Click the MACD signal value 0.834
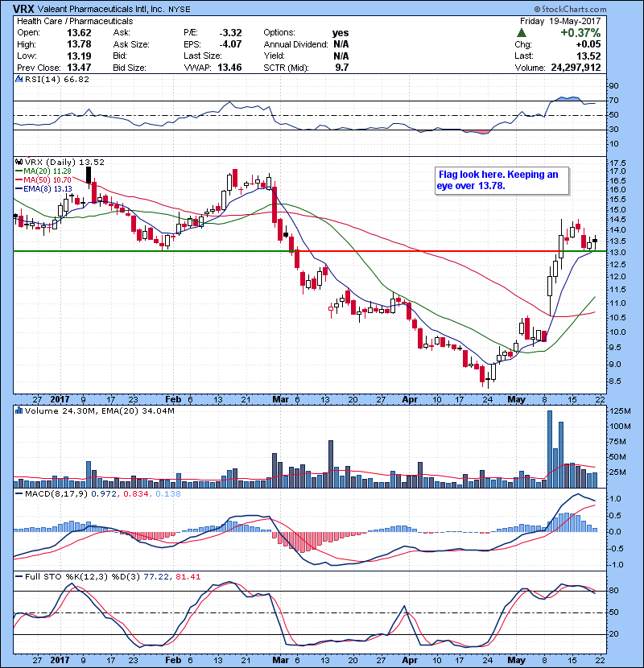Image resolution: width=644 pixels, height=668 pixels. pyautogui.click(x=135, y=494)
